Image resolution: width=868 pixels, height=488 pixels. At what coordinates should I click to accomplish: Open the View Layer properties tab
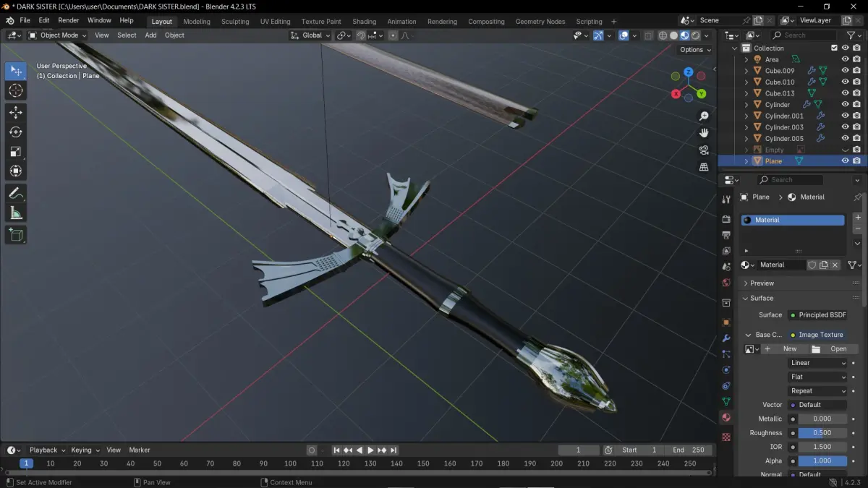click(726, 251)
